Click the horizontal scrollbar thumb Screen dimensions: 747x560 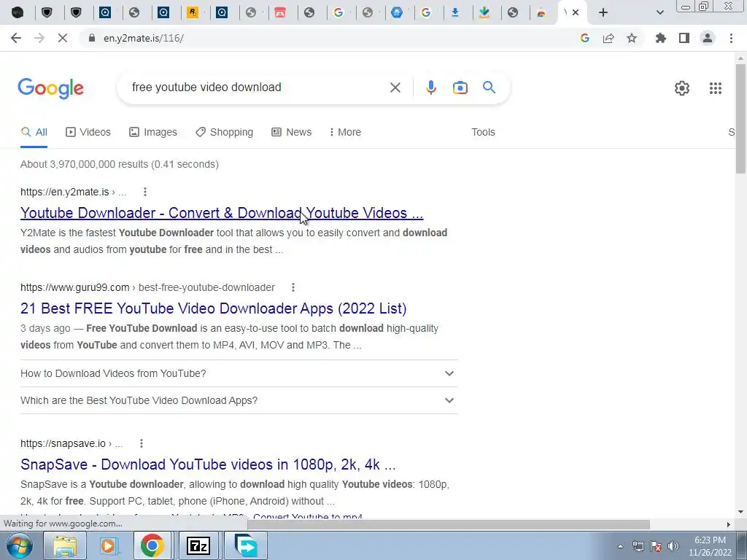[449, 524]
